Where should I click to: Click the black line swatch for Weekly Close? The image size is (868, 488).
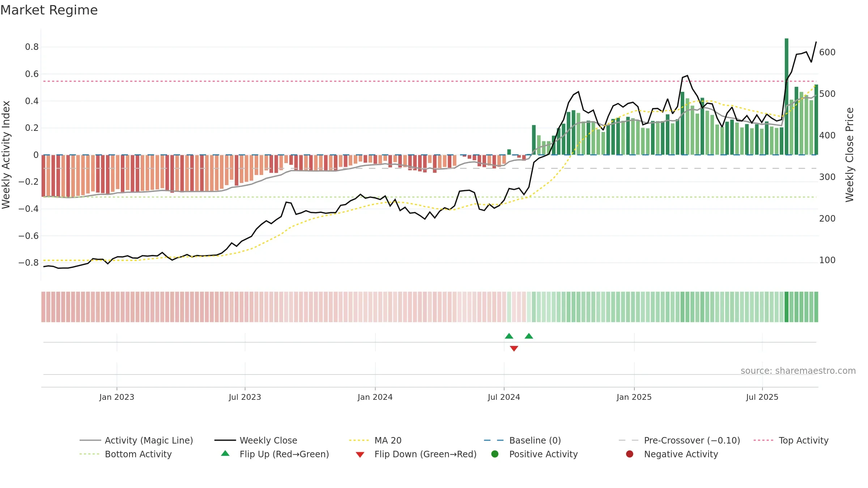click(x=225, y=440)
